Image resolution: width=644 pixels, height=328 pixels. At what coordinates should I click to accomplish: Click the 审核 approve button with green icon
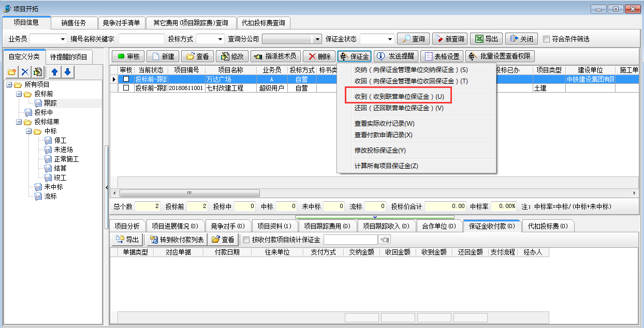pos(127,56)
